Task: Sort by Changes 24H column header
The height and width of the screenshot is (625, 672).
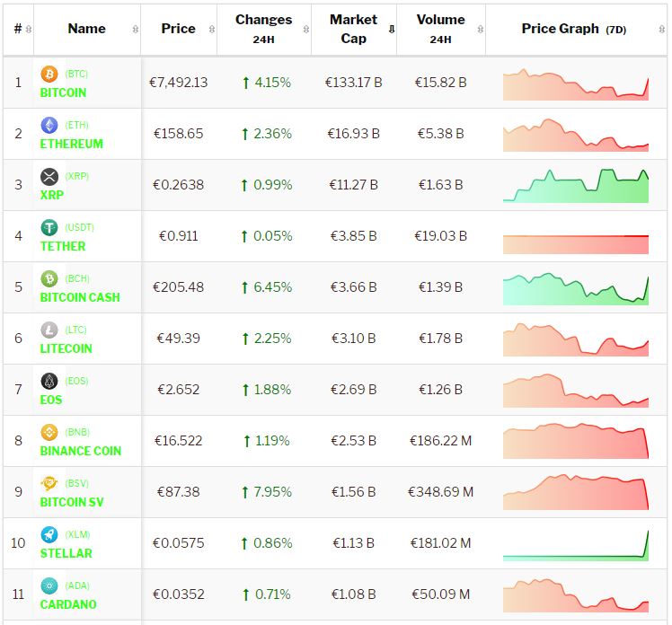Action: (263, 29)
